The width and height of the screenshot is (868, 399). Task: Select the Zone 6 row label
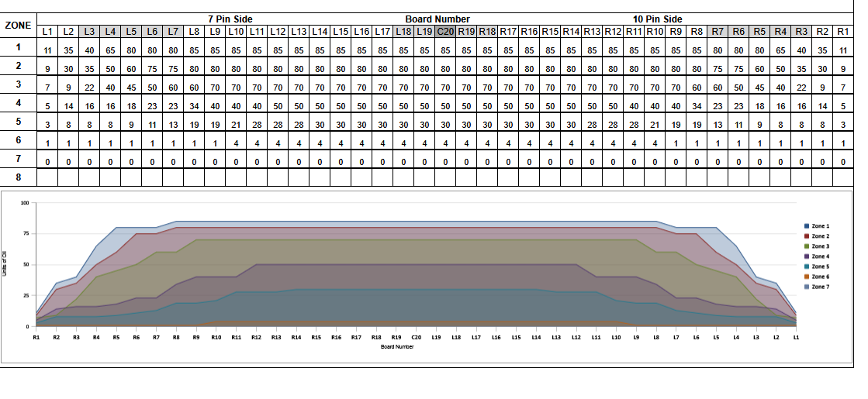[x=19, y=140]
